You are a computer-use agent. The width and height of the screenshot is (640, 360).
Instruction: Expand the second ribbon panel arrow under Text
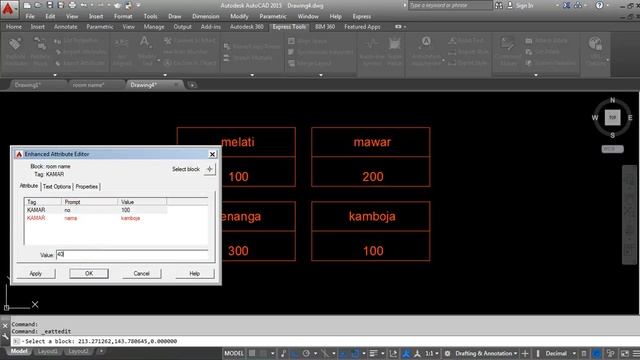pos(165,75)
